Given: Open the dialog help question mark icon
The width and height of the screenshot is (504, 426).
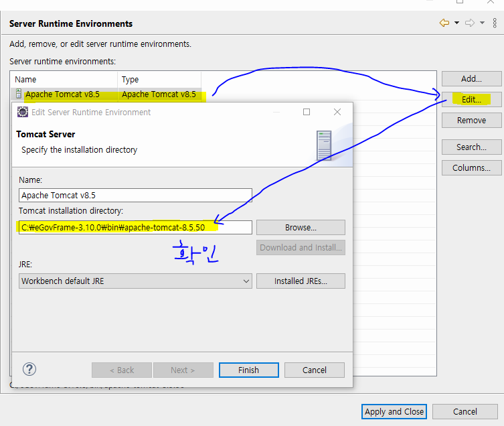Looking at the screenshot, I should point(29,369).
